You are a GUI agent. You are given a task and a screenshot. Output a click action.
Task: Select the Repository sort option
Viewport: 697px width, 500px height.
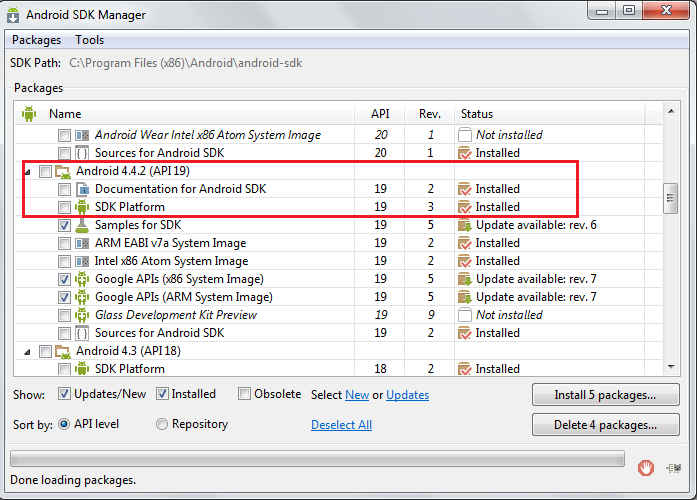click(x=162, y=424)
